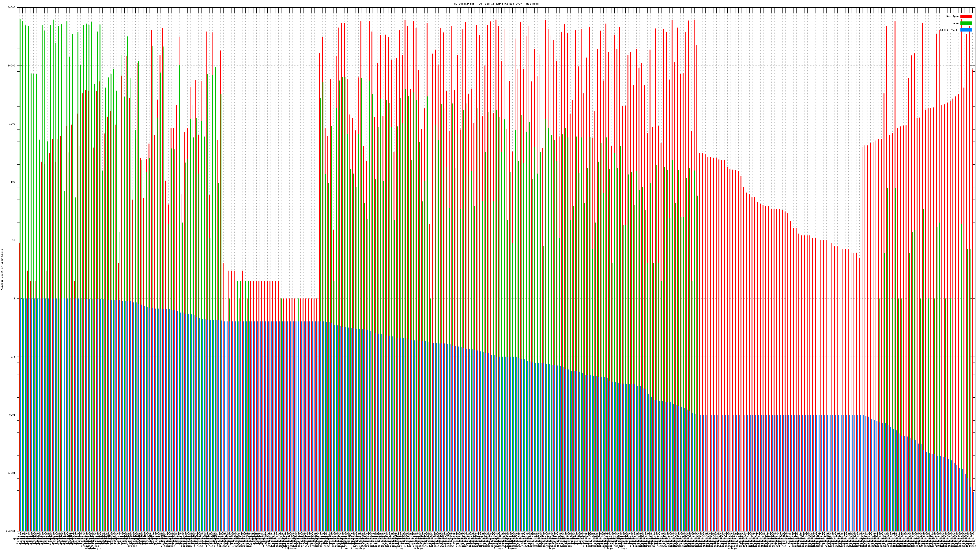Click the '5 hops' x-axis label at bottom
This screenshot has width=980, height=551.
286,548
